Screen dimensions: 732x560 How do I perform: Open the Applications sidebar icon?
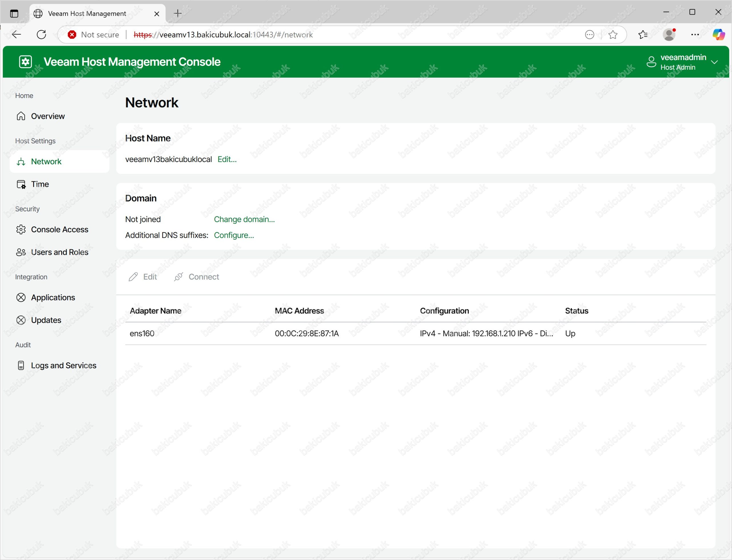click(21, 298)
